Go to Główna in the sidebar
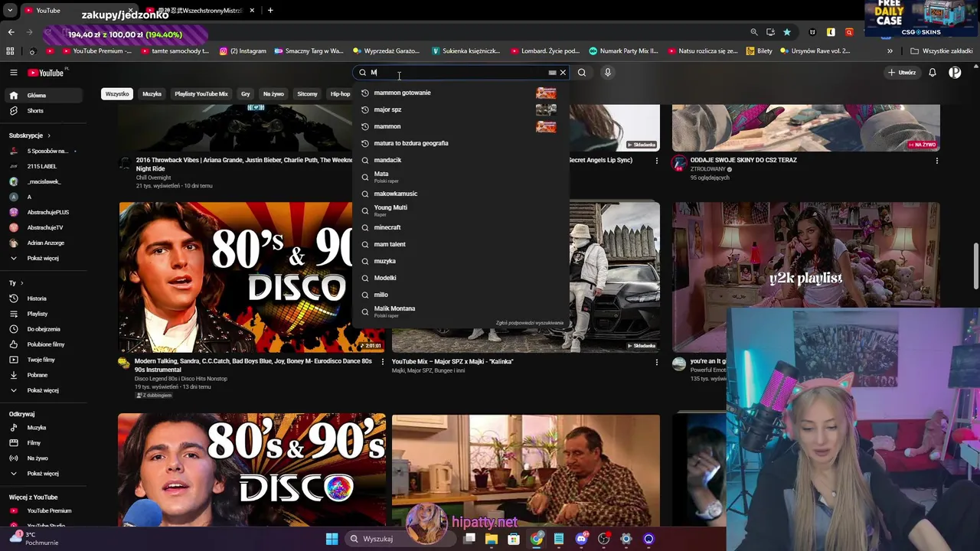The width and height of the screenshot is (980, 551). 44,96
